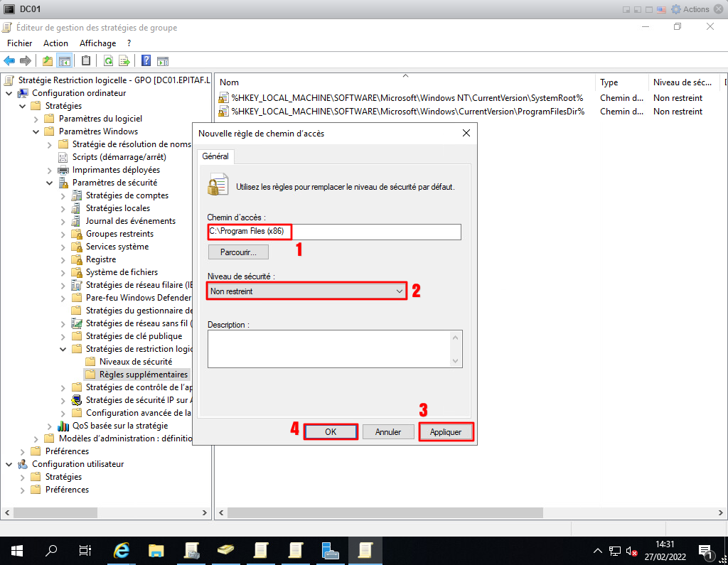
Task: Open the Fichier menu
Action: pos(19,43)
